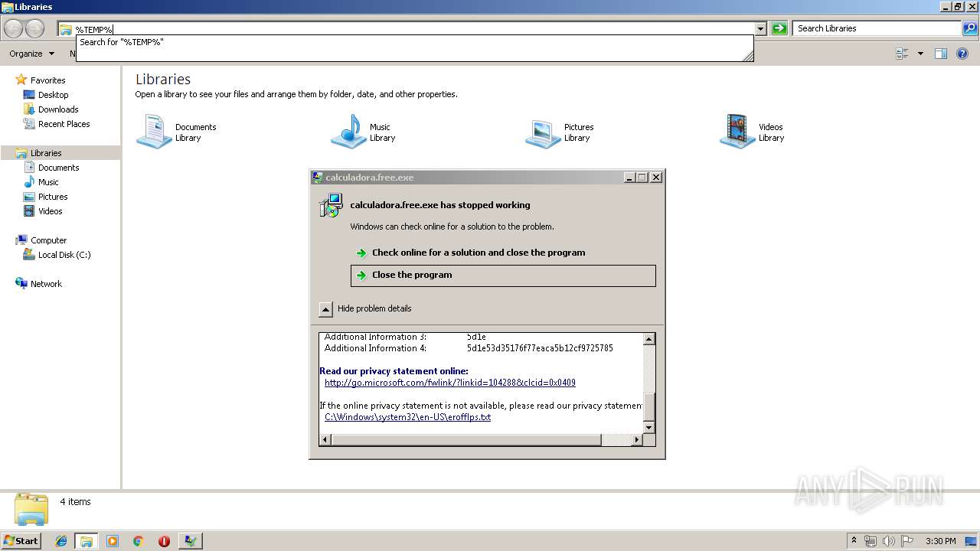This screenshot has width=980, height=551.
Task: Click the details horizontal scrollbar right arrow
Action: pos(636,439)
